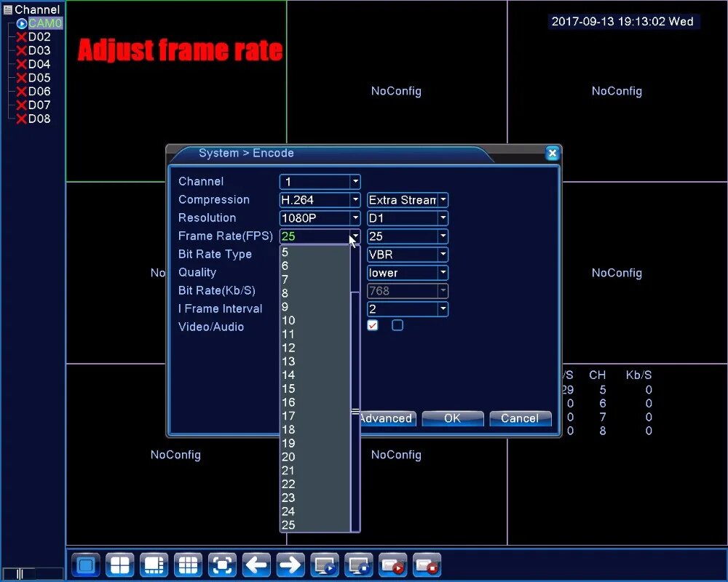
Task: Open the extra stream resolution dropdown D1
Action: [x=408, y=218]
